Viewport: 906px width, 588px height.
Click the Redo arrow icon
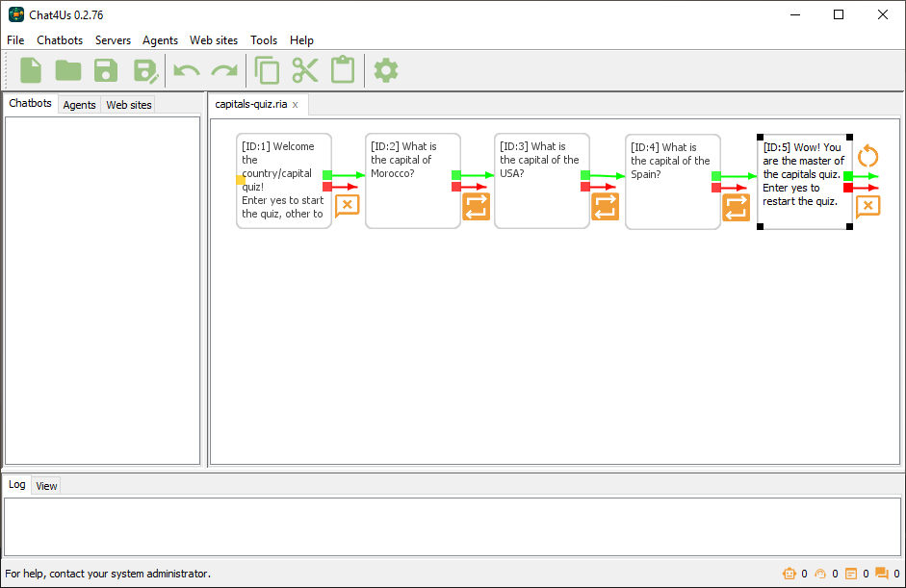point(224,70)
